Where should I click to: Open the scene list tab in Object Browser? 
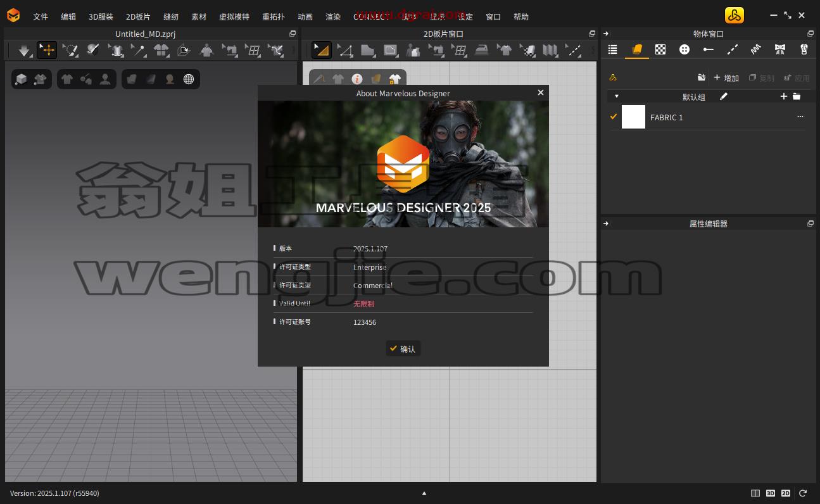612,49
